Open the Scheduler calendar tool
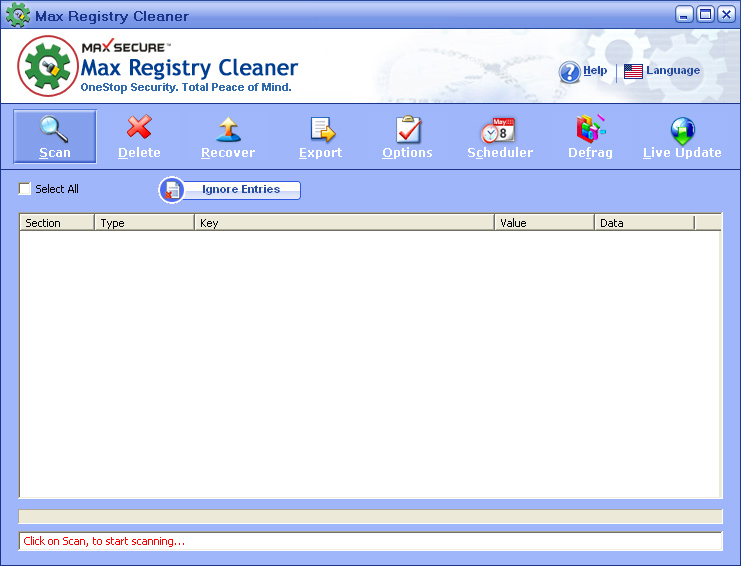Screen dimensions: 741x566 (x=499, y=137)
